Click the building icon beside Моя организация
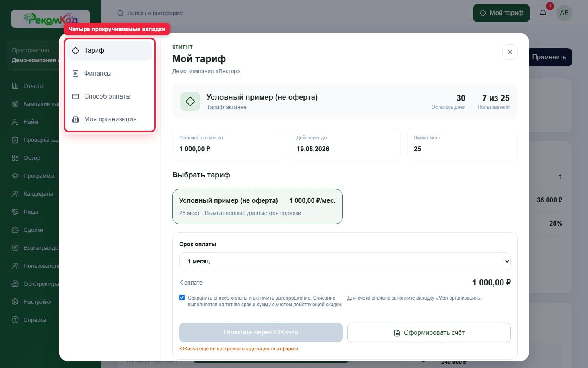Image resolution: width=588 pixels, height=368 pixels. 76,119
